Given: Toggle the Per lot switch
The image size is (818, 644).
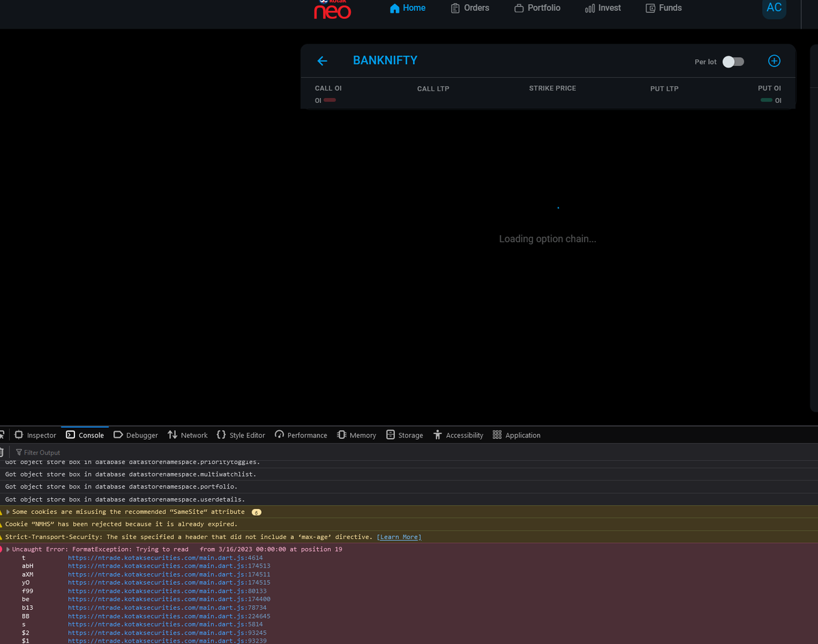Looking at the screenshot, I should (x=733, y=61).
